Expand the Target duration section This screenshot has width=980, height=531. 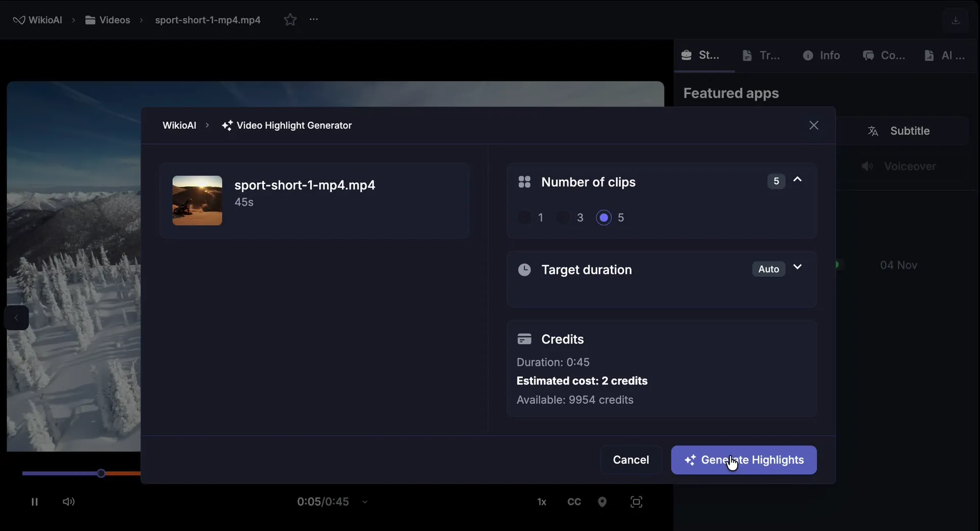pos(797,268)
